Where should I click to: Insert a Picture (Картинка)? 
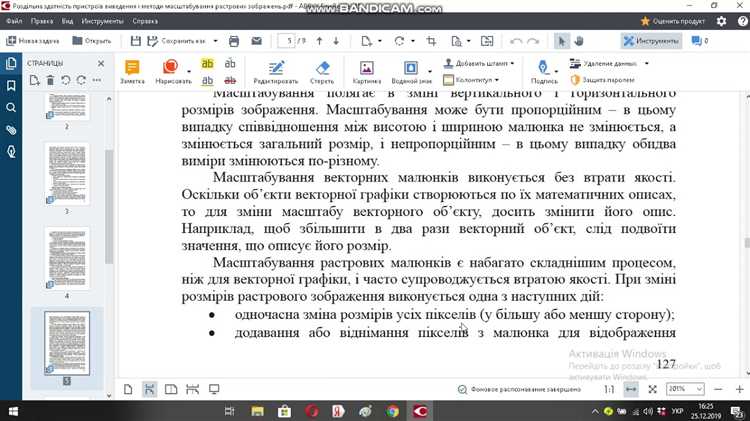[x=366, y=72]
